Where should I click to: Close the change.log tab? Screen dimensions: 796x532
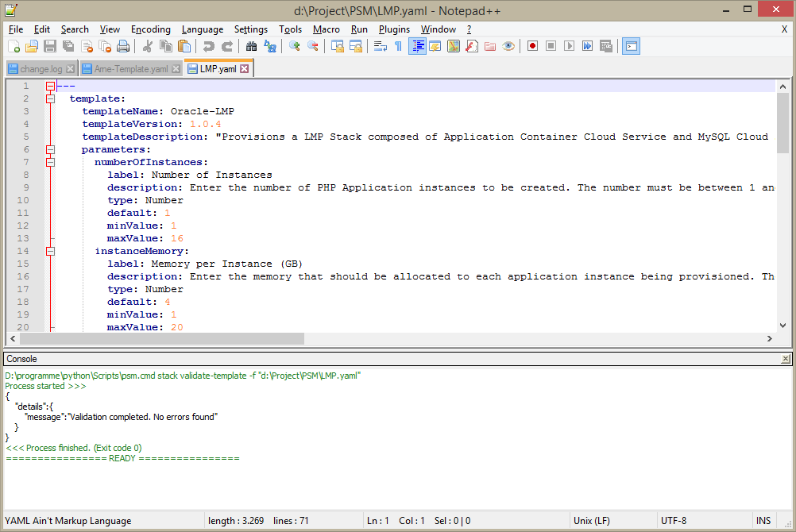tap(71, 69)
